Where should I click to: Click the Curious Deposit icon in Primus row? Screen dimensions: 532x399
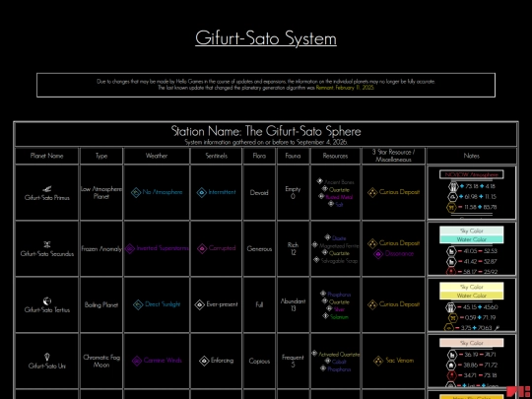tap(372, 192)
